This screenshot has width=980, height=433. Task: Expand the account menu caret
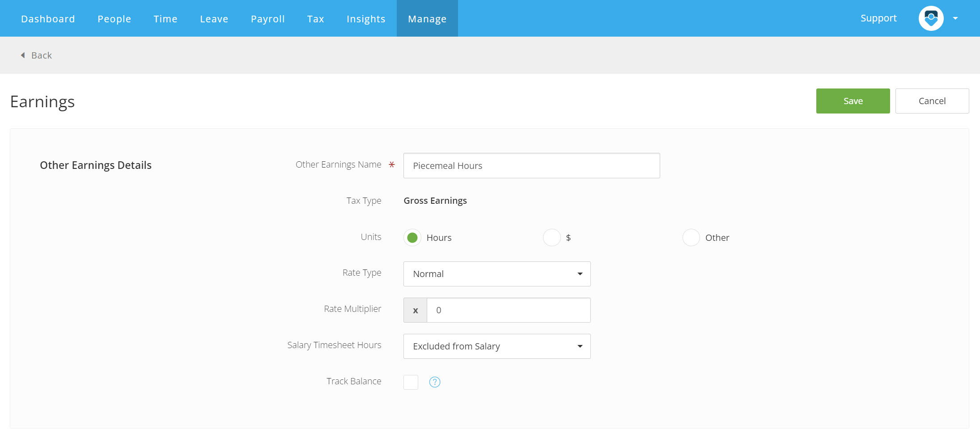[x=955, y=18]
